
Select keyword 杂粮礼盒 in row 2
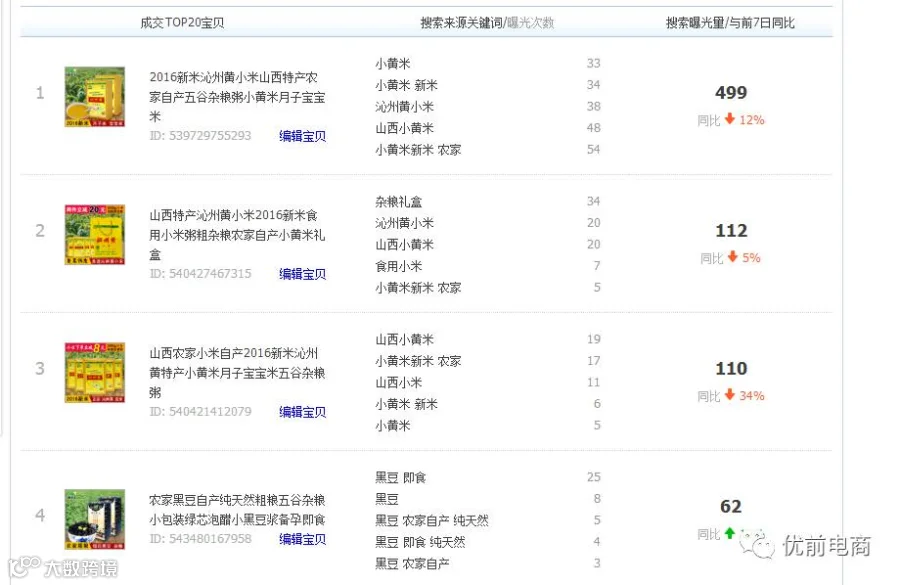click(398, 202)
